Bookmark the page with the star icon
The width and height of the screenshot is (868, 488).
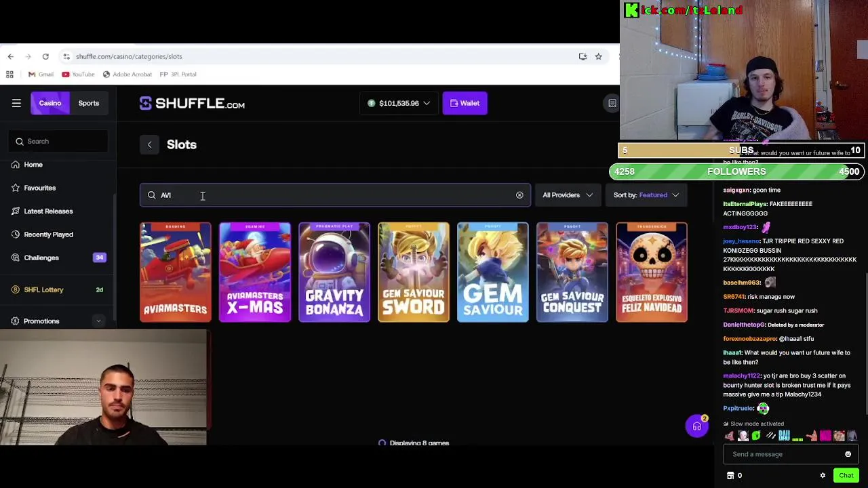click(598, 56)
